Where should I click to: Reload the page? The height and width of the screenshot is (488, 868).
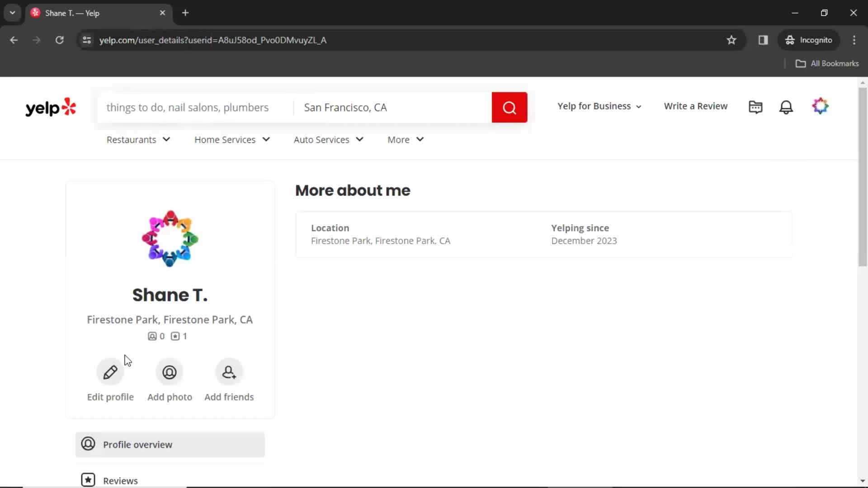click(x=59, y=40)
